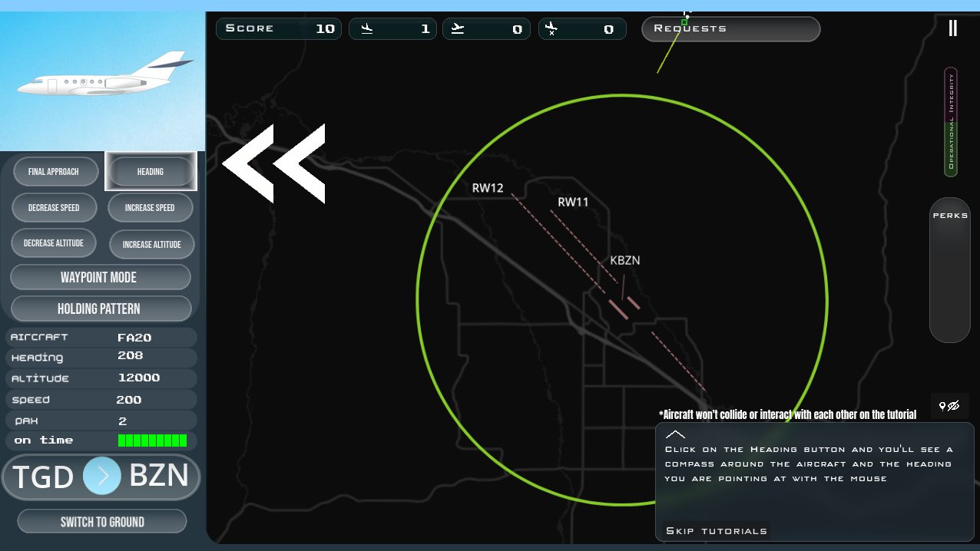This screenshot has width=980, height=551.
Task: Click the double-chevron rewind arrows
Action: click(x=273, y=163)
